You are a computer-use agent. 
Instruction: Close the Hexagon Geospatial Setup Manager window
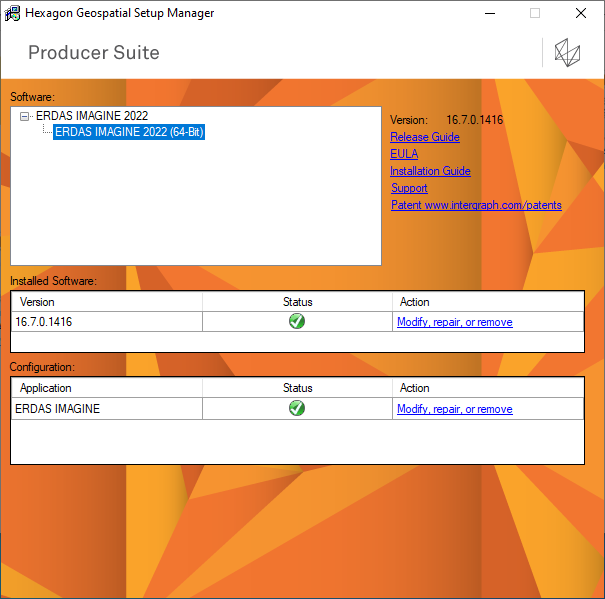pos(581,14)
